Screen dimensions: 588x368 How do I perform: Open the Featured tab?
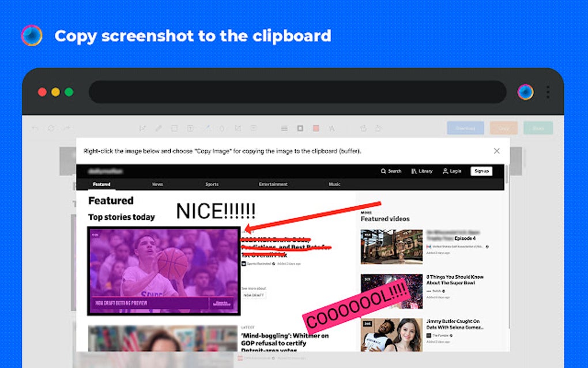click(x=101, y=184)
